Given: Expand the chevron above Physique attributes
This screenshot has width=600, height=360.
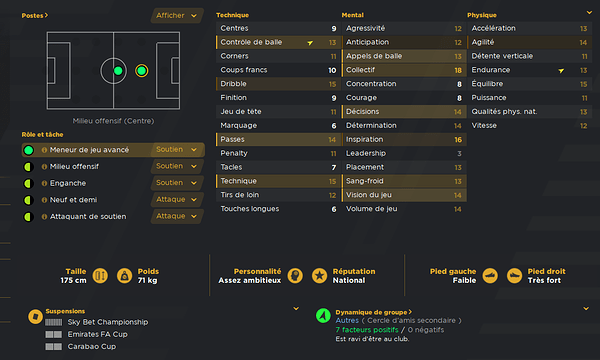Looking at the screenshot, I should (x=589, y=13).
